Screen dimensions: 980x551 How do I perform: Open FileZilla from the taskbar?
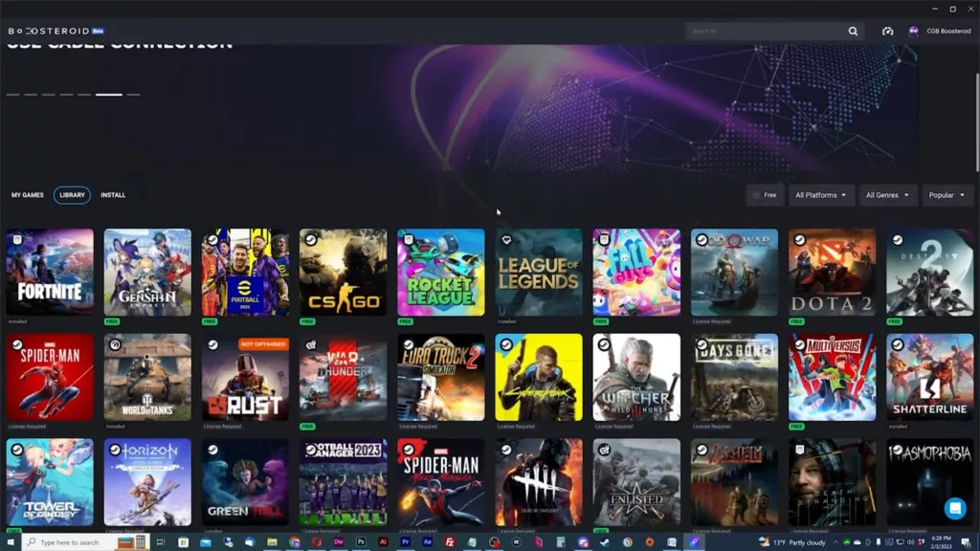click(450, 542)
